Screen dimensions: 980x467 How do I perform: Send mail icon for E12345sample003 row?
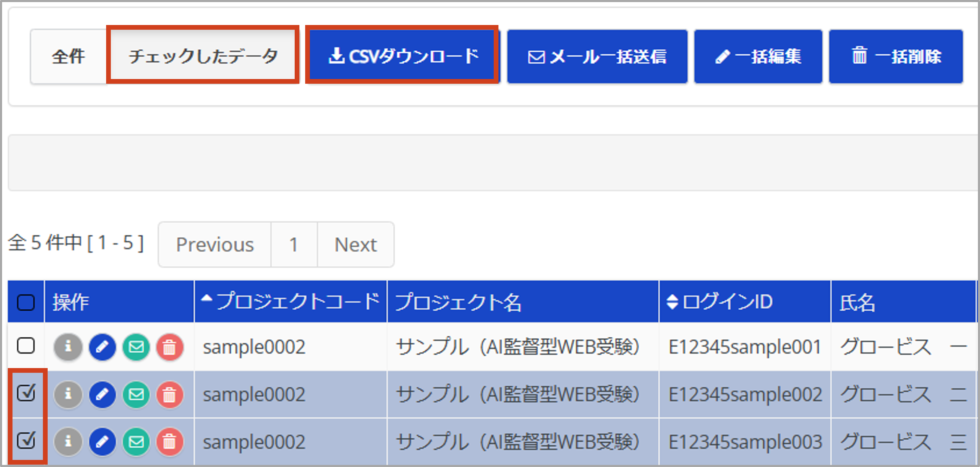pos(136,442)
